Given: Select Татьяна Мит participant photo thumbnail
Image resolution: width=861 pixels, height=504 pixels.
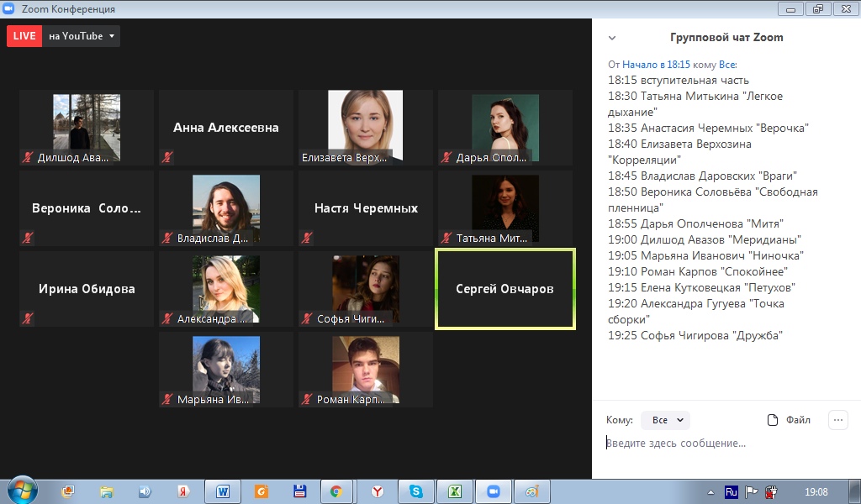Looking at the screenshot, I should [505, 208].
